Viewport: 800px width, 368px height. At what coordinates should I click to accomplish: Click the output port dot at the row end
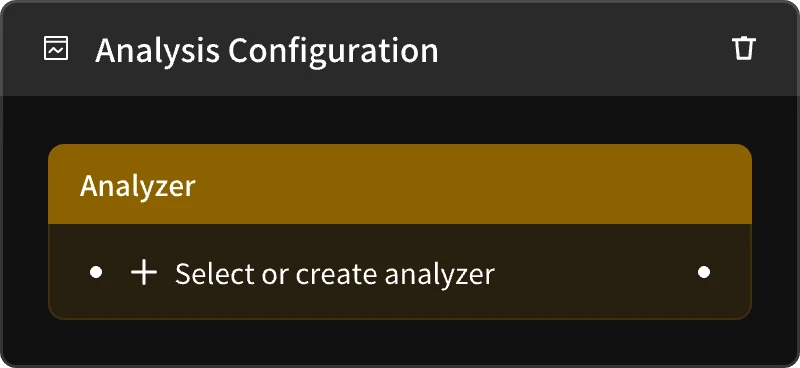704,273
